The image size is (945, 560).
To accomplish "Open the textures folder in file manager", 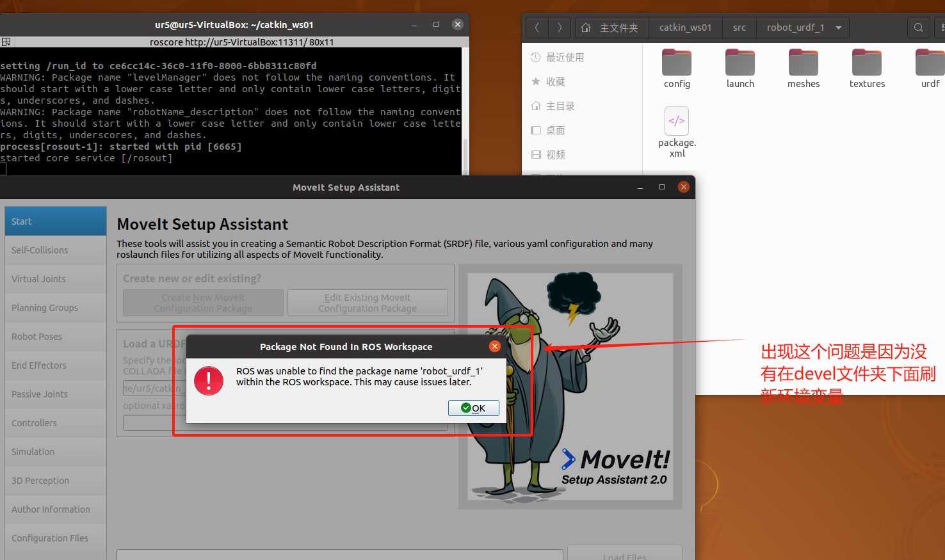I will pyautogui.click(x=867, y=68).
